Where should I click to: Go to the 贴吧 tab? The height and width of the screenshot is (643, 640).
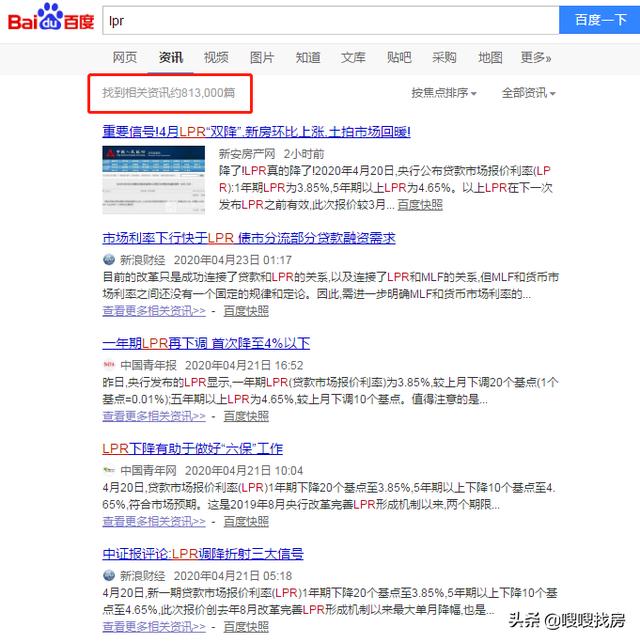click(x=399, y=57)
